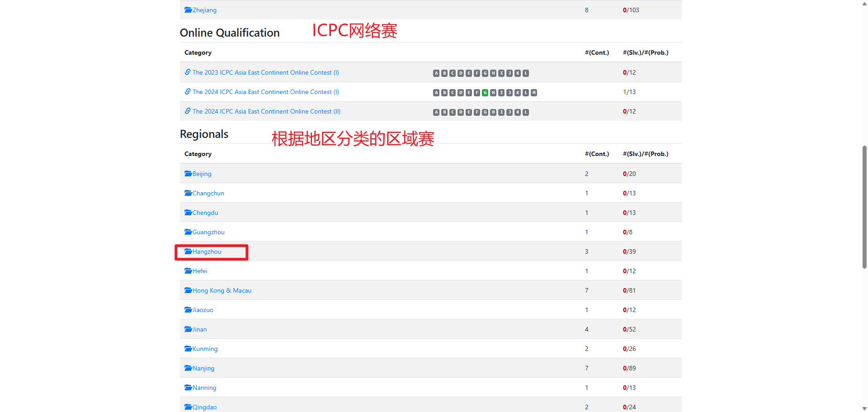Image resolution: width=868 pixels, height=412 pixels.
Task: Click the folder icon beside Beijing
Action: [188, 174]
